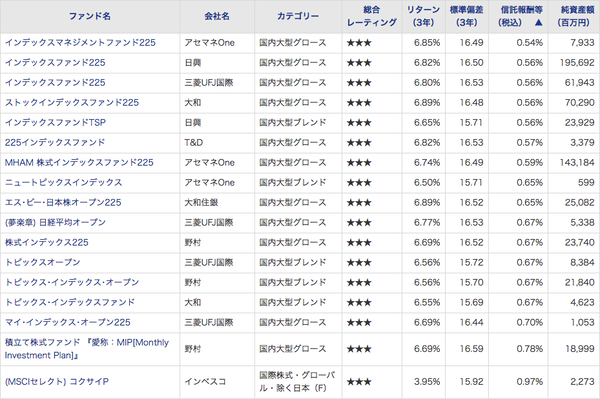
Task: Open マイ・インデックス・オープン225 fund link
Action: (x=68, y=322)
